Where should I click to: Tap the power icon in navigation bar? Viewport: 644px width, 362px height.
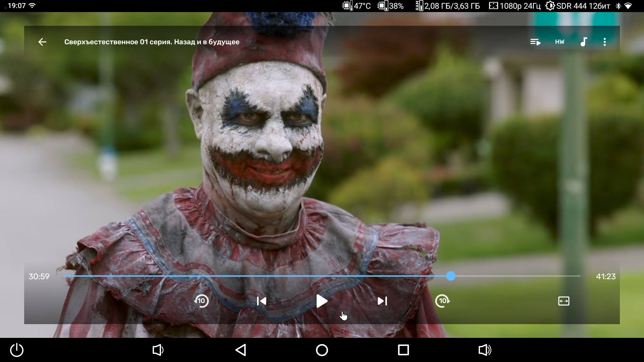click(17, 350)
